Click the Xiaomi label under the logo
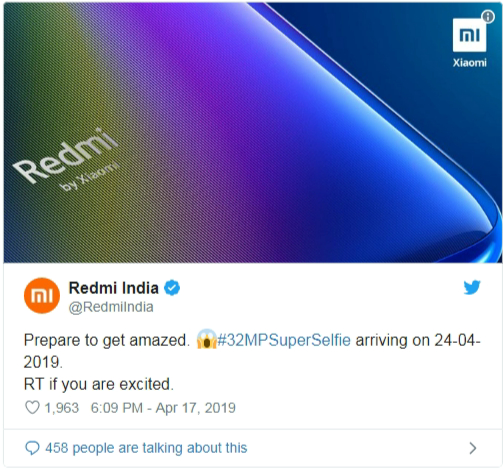 tap(469, 63)
